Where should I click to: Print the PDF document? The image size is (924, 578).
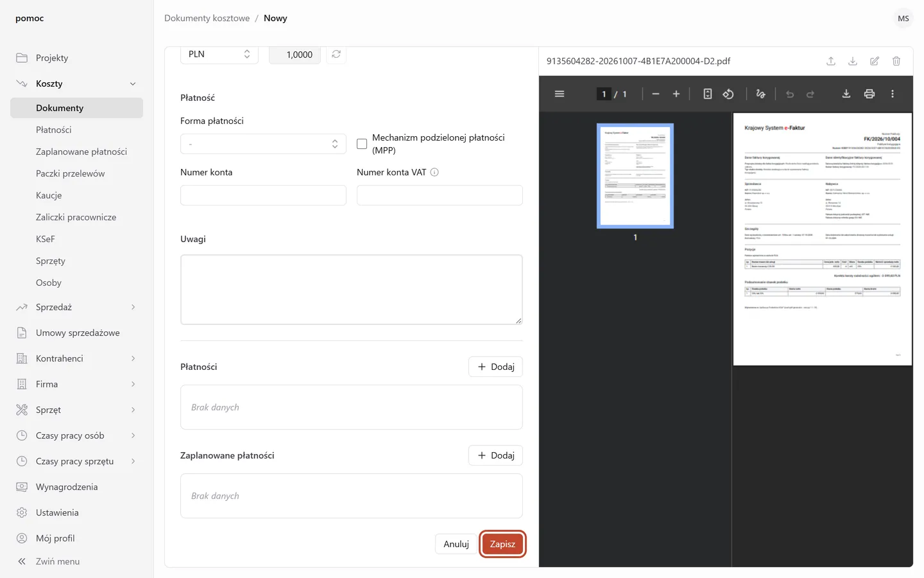(869, 94)
